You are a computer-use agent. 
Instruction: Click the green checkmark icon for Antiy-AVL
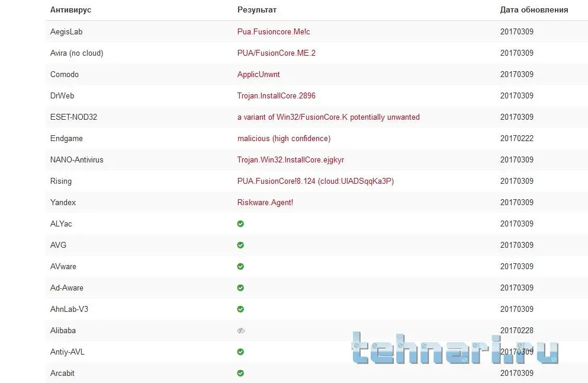240,352
